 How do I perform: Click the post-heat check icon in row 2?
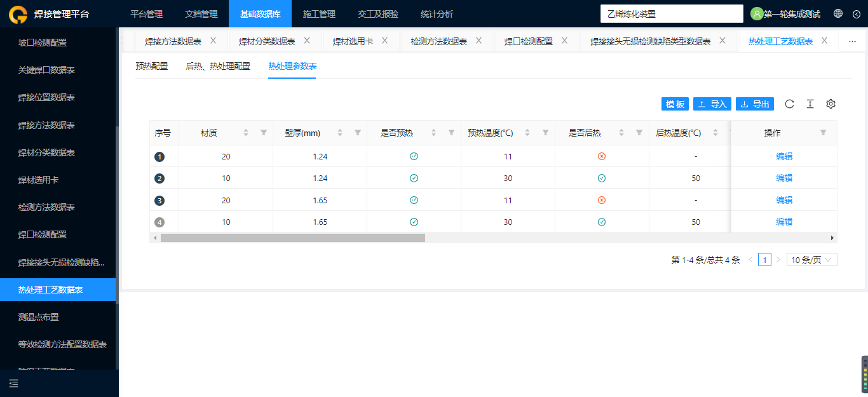coord(602,178)
